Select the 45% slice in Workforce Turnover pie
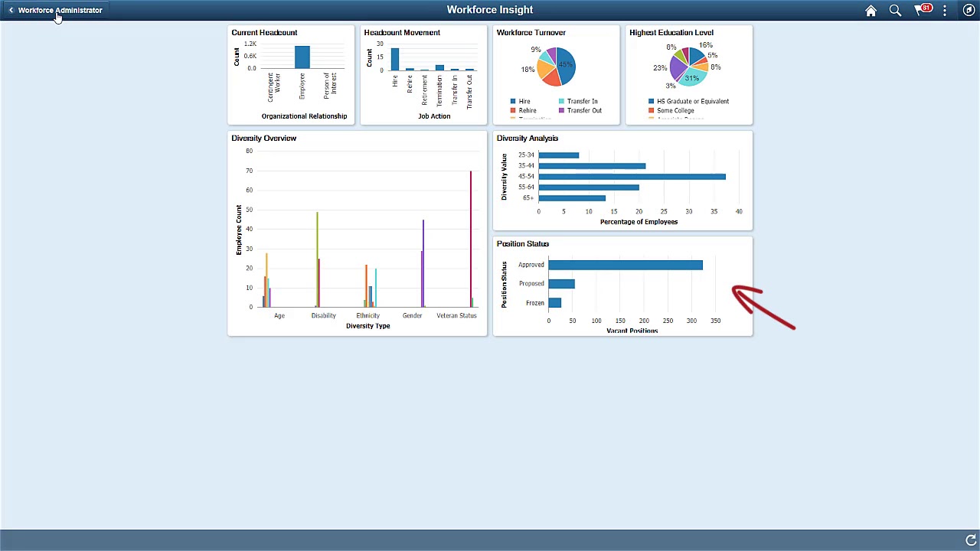This screenshot has width=980, height=551. point(567,66)
